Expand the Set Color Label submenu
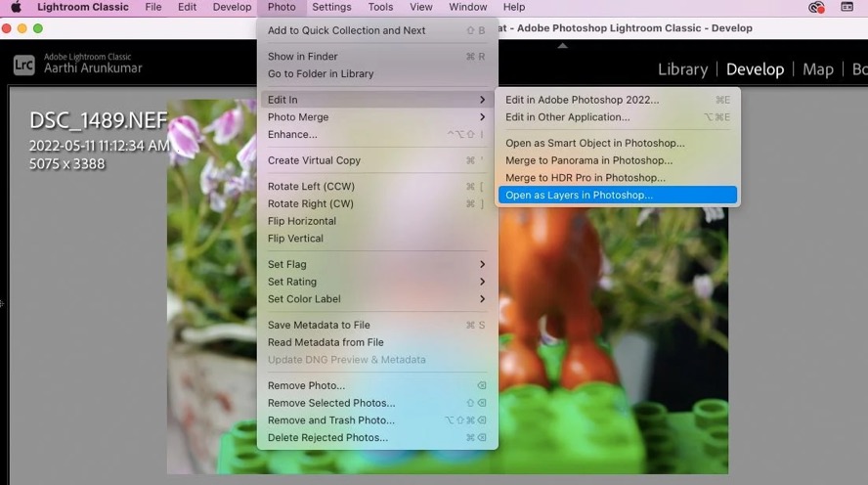 coord(376,298)
